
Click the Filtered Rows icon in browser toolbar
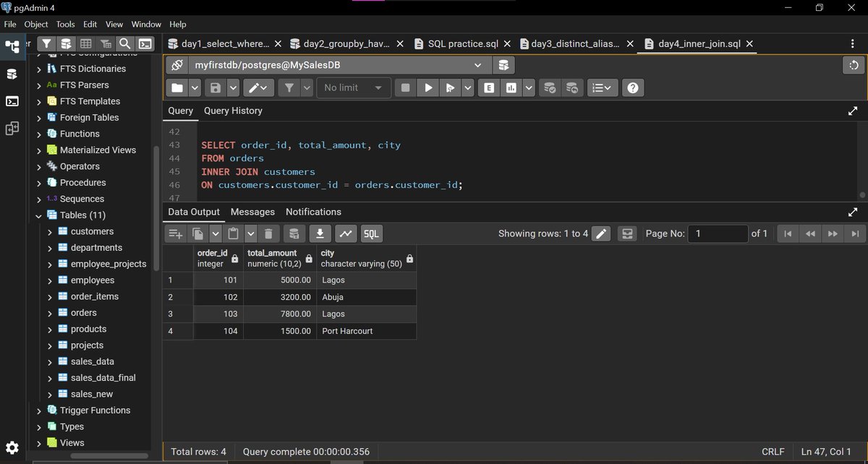click(x=106, y=44)
